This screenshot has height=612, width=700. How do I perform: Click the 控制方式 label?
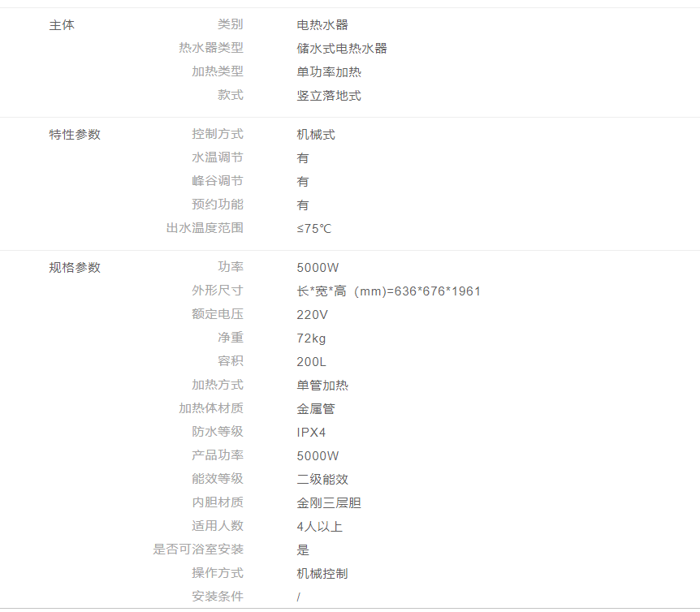tap(217, 135)
